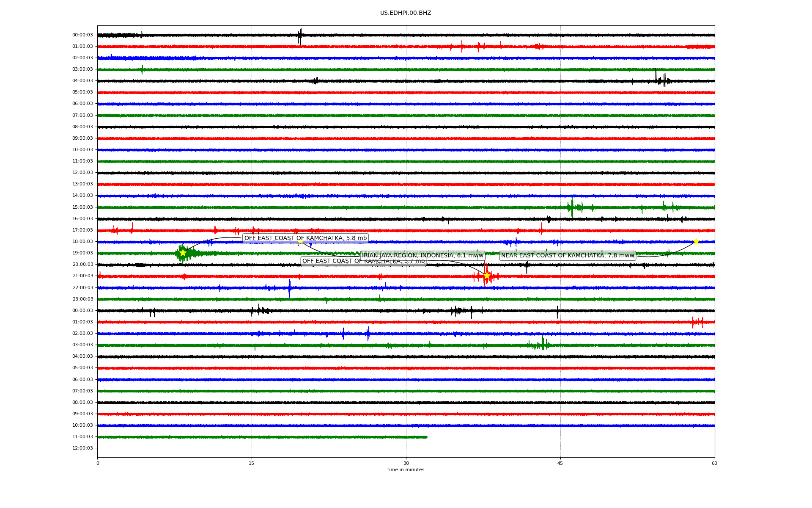This screenshot has width=812, height=508.
Task: Click the large green burst on the 15:00:03 trace
Action: click(x=572, y=207)
